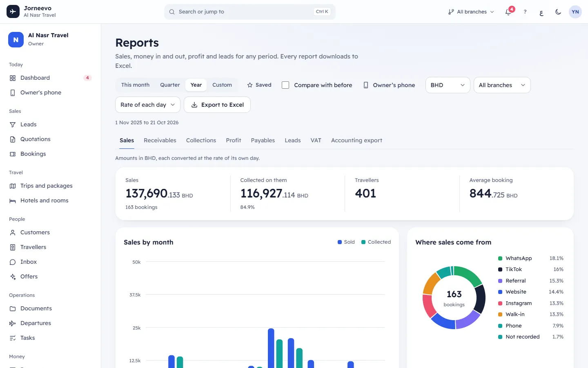Open the Rate of each day dropdown
Screen dimensions: 588x368
[147, 105]
